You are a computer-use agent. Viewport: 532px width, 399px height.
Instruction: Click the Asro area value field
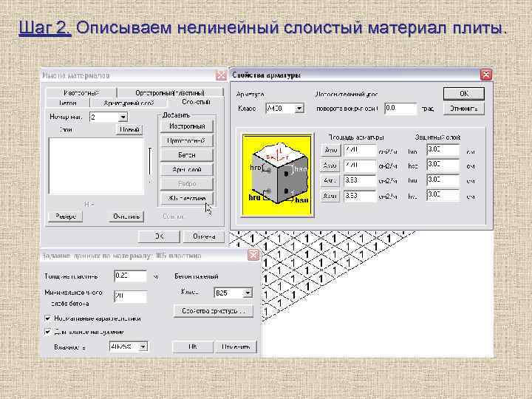tap(360, 150)
